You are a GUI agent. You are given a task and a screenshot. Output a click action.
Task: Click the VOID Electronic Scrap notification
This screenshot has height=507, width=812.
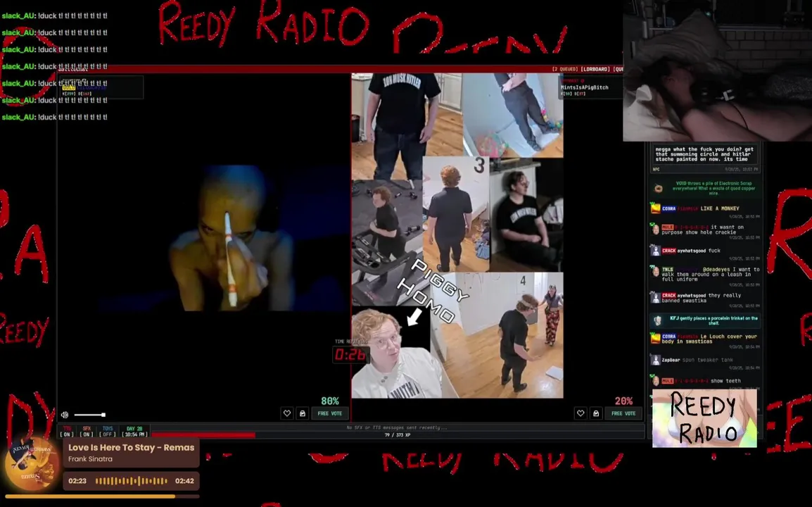tap(704, 188)
